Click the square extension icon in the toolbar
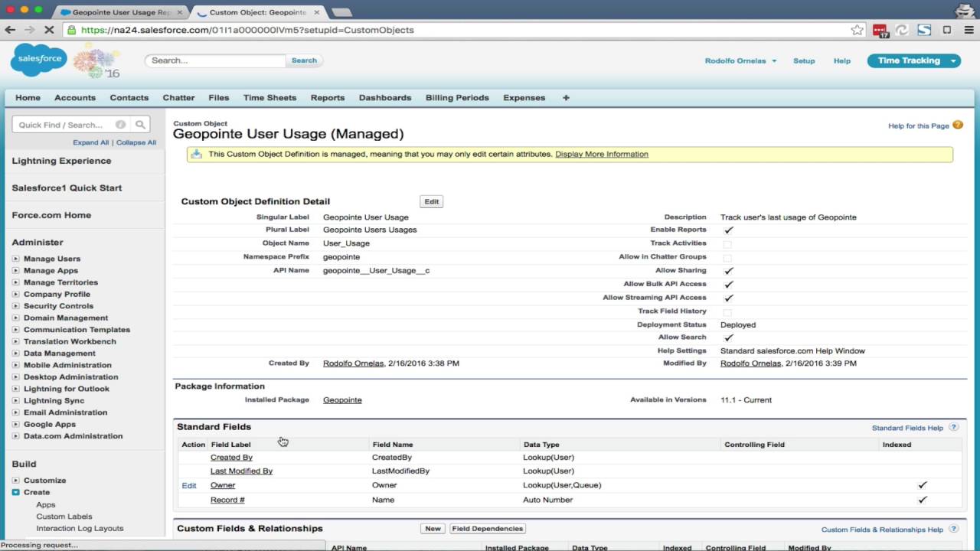 [947, 30]
